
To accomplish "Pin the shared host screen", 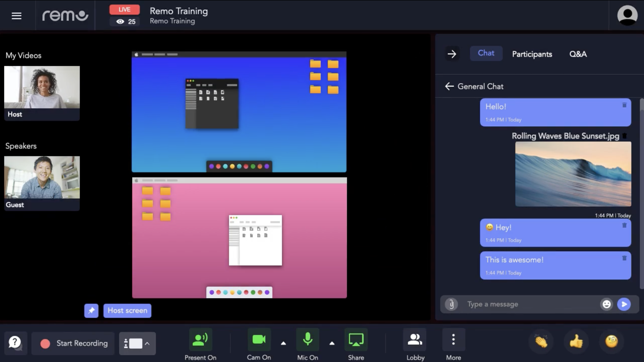I will point(91,311).
